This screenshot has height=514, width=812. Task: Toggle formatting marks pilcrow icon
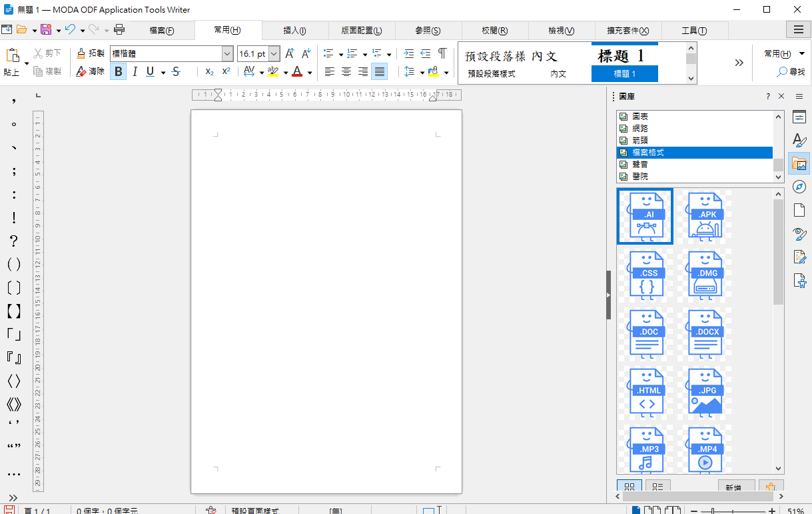[x=442, y=54]
